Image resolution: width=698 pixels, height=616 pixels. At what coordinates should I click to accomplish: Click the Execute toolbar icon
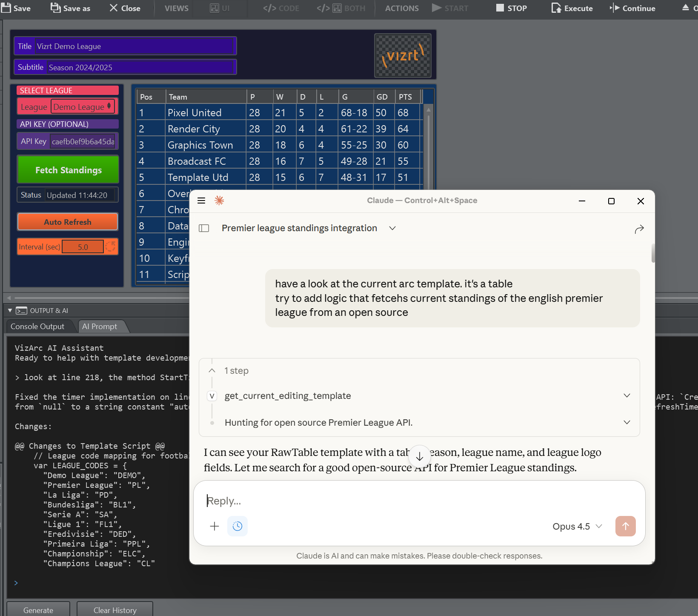556,8
